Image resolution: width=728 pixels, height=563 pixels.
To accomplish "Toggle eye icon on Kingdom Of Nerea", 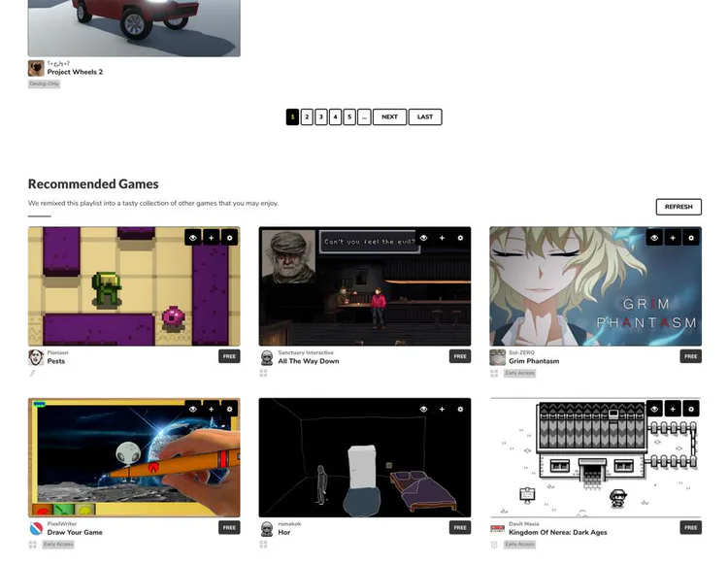I will (654, 409).
